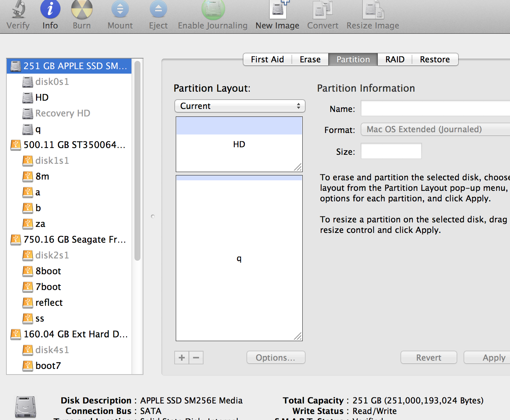Select the HD volume in sidebar
Screen dimensions: 510x420
tap(69, 98)
